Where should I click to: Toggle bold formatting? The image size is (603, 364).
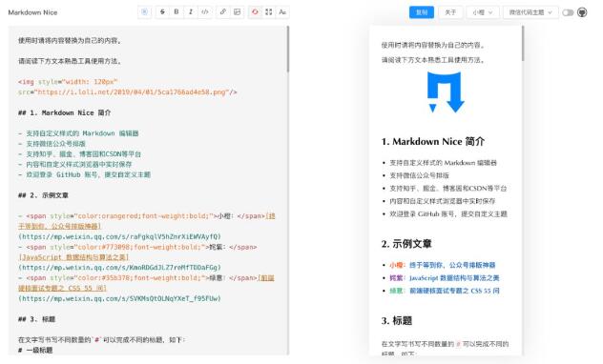(x=177, y=11)
